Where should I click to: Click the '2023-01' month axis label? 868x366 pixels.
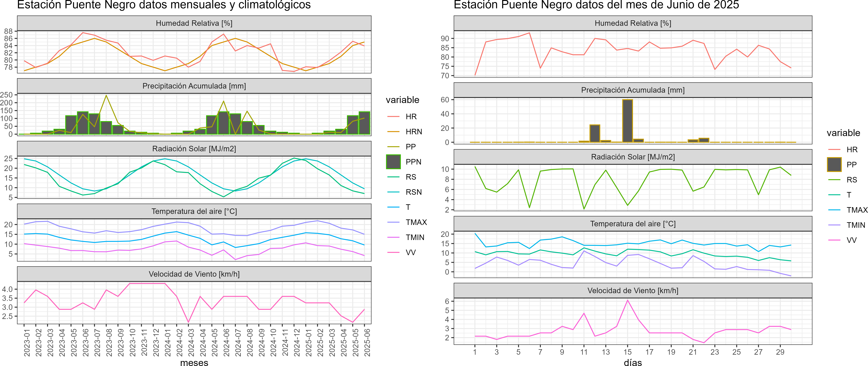tap(27, 342)
